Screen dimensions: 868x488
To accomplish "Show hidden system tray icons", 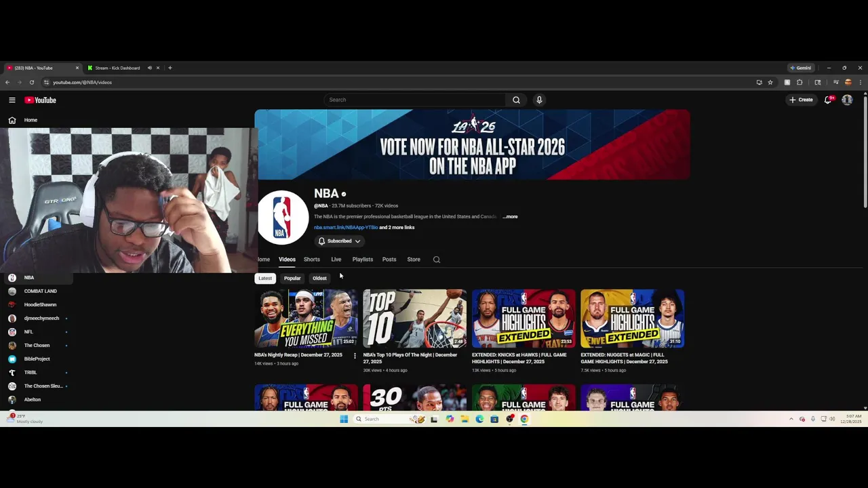I will [x=791, y=419].
